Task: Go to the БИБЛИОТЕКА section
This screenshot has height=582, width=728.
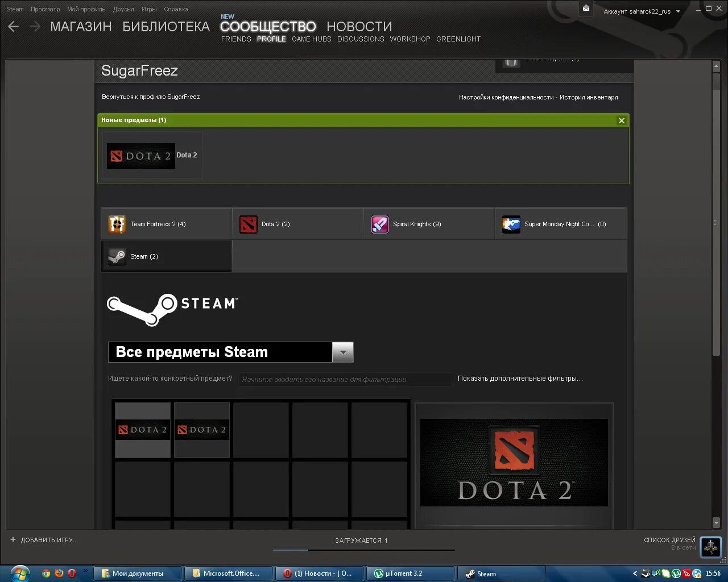Action: click(166, 27)
